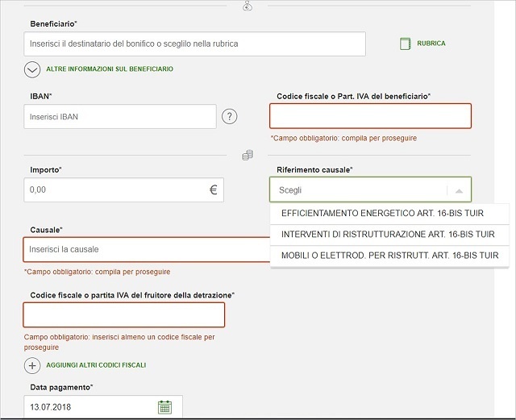Focus the fruitore della detrazione codice fiscale field
516x420 pixels.
tap(123, 314)
